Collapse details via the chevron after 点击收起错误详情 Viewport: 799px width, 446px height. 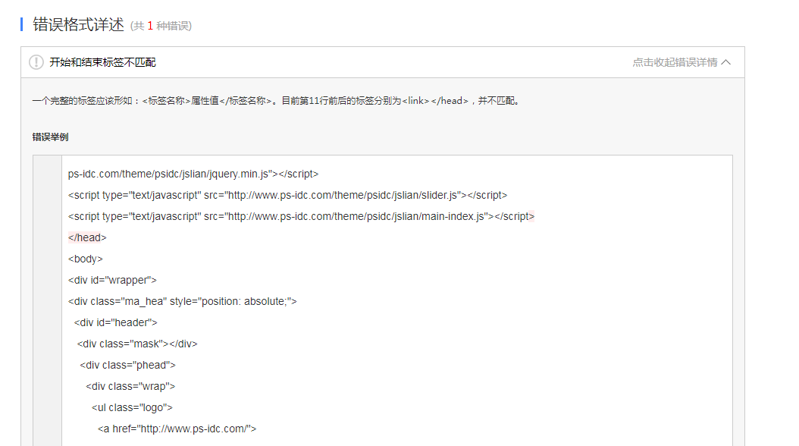pos(726,62)
